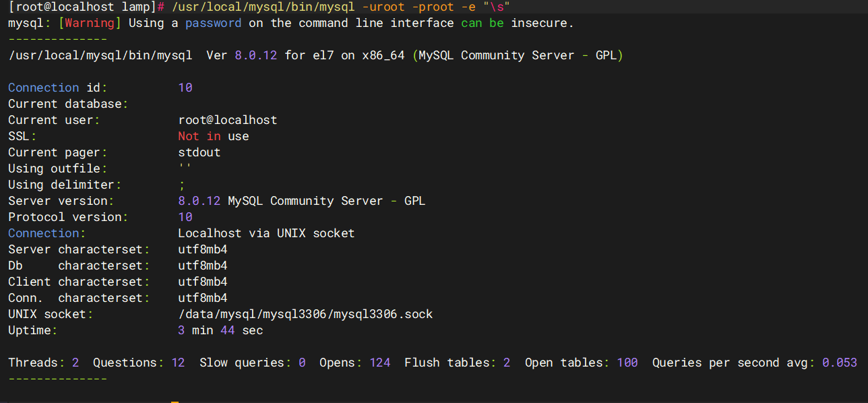868x403 pixels.
Task: Click the "utf8mb4" value for Db characterset
Action: pos(203,266)
